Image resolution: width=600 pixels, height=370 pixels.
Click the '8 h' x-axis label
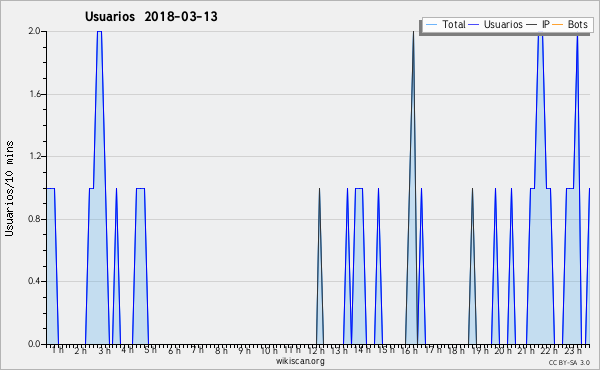[x=221, y=350]
